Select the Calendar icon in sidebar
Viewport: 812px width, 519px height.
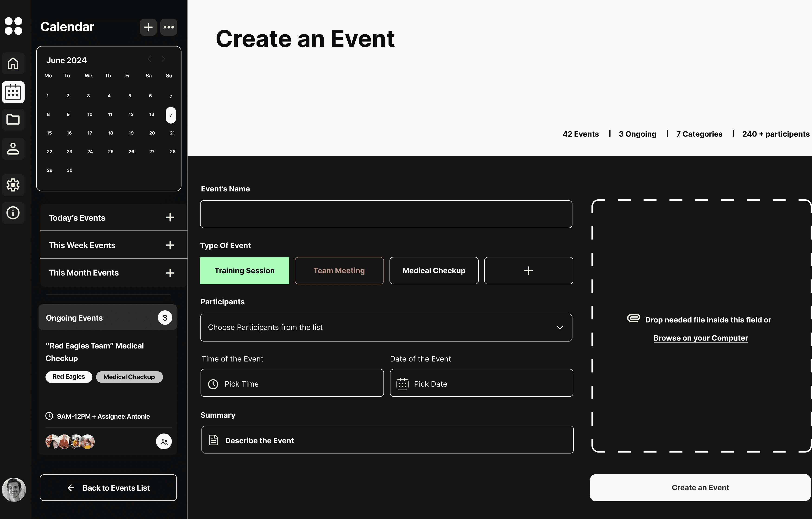(13, 92)
